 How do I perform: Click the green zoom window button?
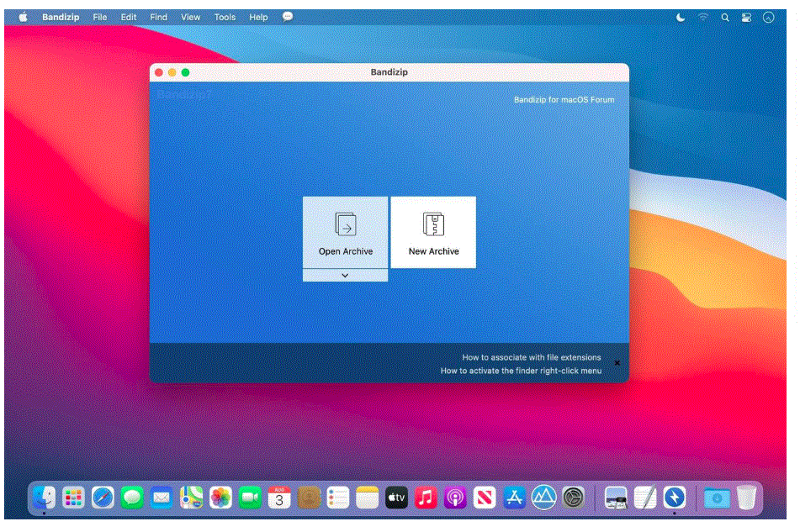[x=185, y=72]
